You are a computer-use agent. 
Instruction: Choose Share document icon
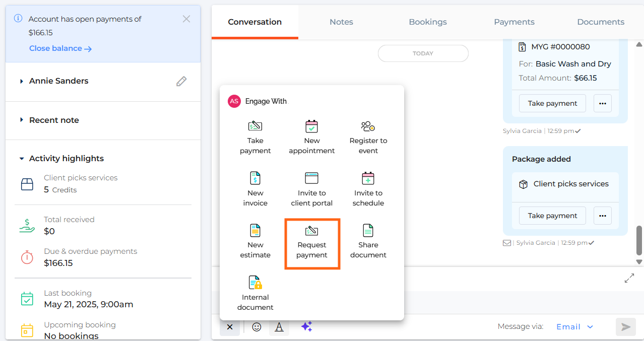[368, 231]
